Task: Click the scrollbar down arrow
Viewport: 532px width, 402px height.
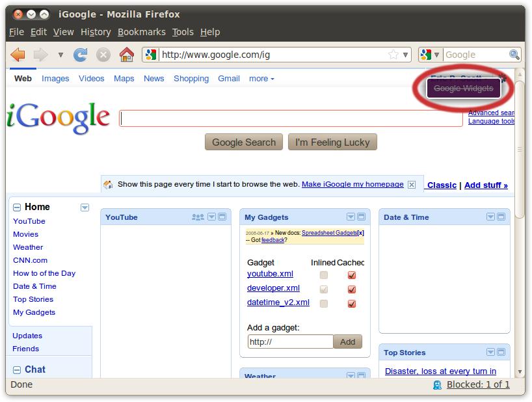Action: (x=520, y=372)
